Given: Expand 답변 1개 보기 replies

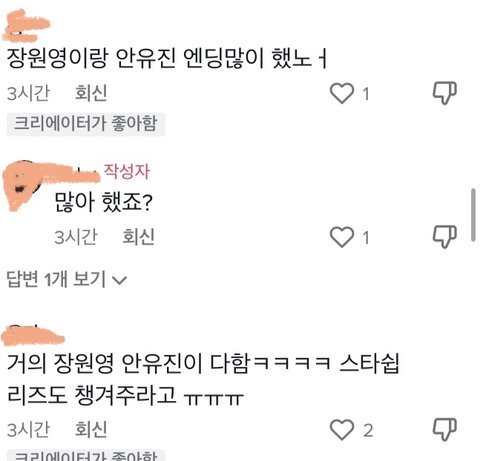Looking at the screenshot, I should tap(67, 279).
